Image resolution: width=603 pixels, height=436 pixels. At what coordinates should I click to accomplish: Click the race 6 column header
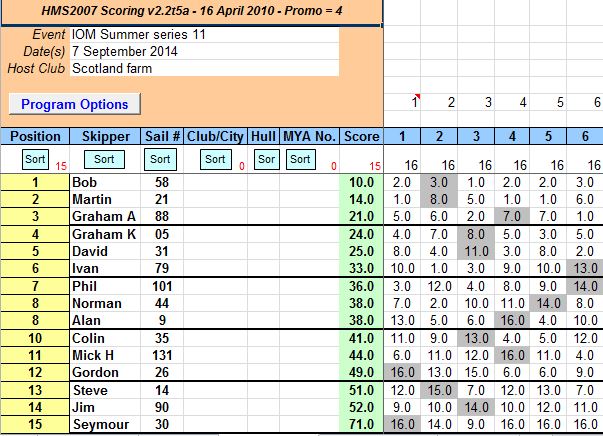(584, 136)
